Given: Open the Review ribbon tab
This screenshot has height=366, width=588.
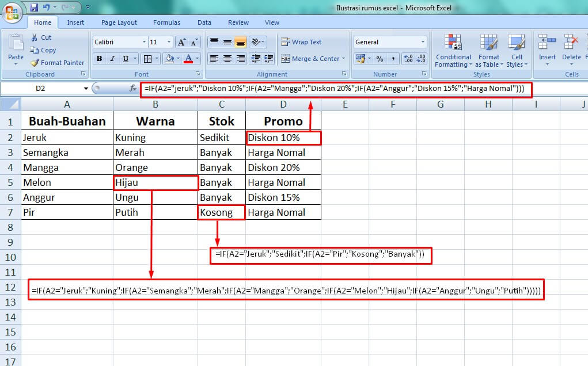Looking at the screenshot, I should click(238, 22).
